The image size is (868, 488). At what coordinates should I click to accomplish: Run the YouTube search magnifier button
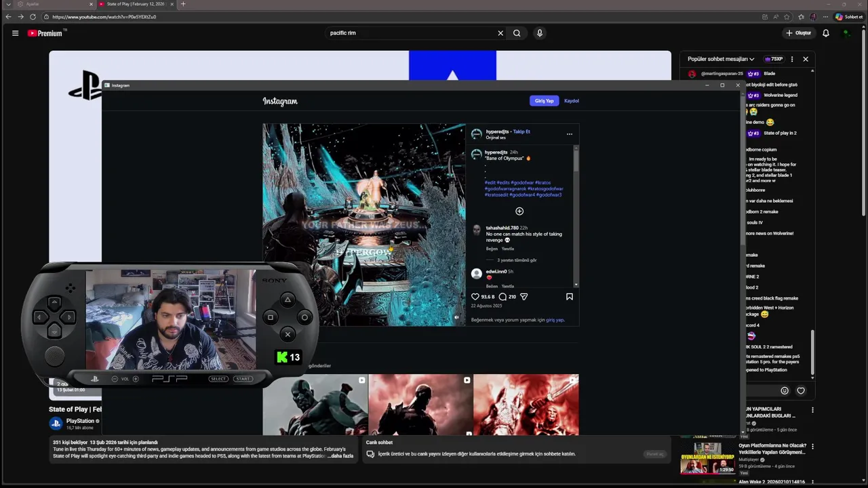pos(517,33)
